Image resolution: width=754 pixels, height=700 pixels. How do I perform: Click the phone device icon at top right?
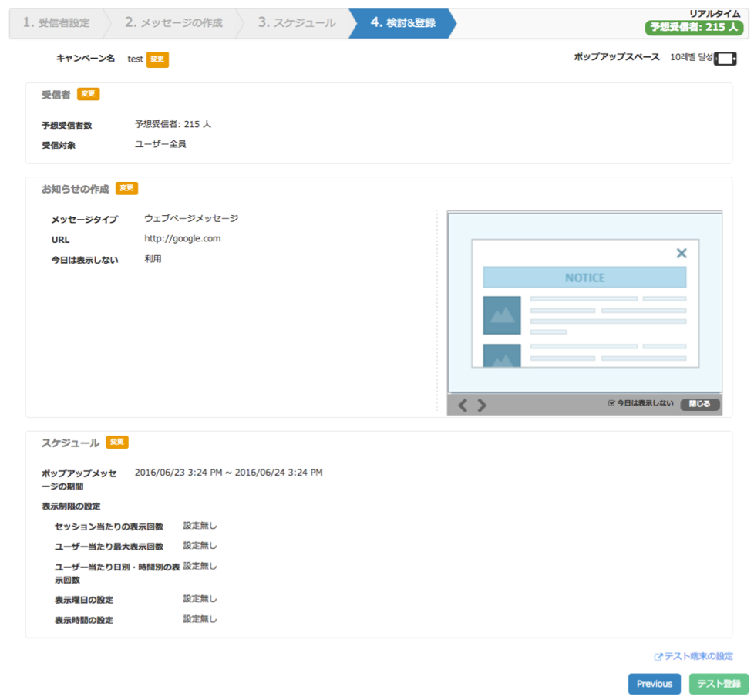click(x=725, y=59)
